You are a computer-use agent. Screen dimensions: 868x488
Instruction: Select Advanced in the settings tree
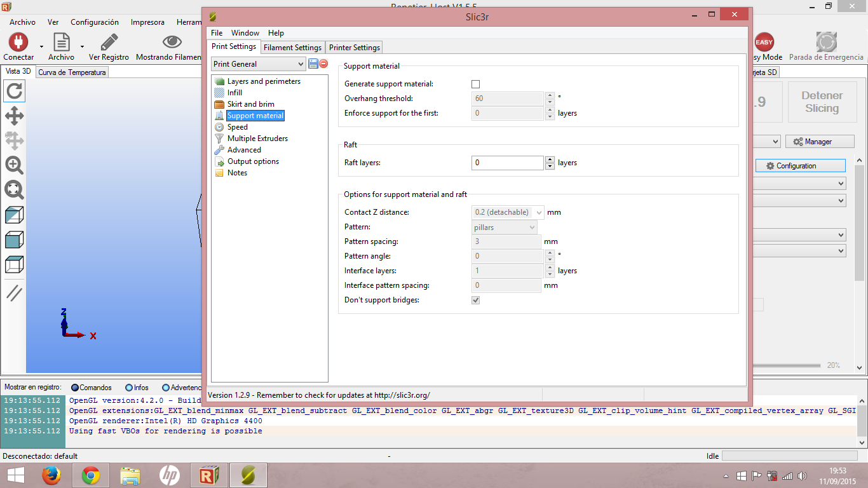click(244, 150)
